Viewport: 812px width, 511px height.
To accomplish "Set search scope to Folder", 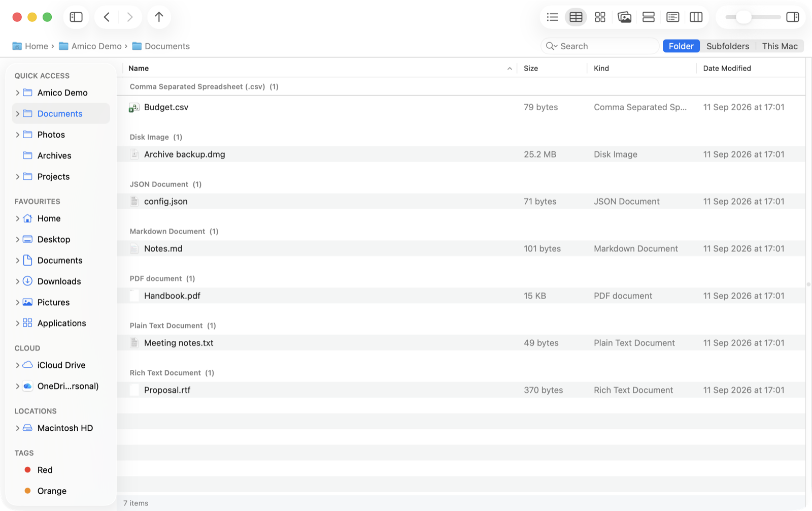I will 681,46.
